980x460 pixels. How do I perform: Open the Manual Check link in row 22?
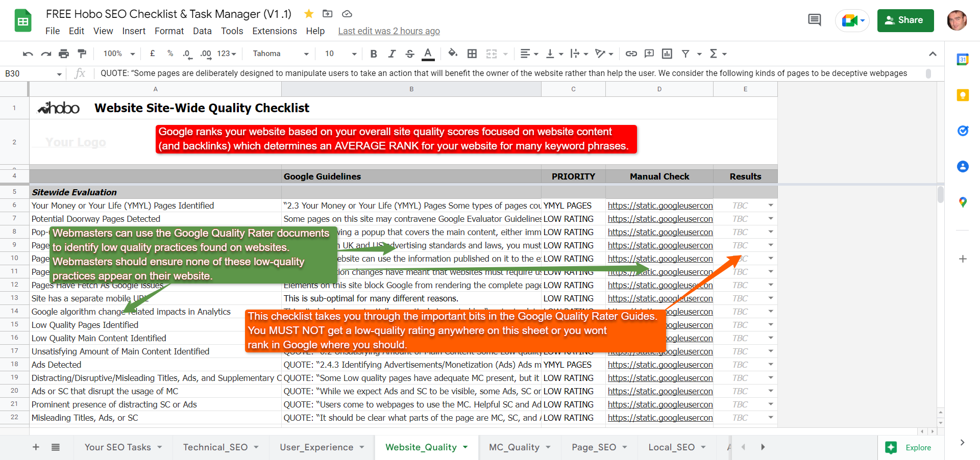pos(660,418)
